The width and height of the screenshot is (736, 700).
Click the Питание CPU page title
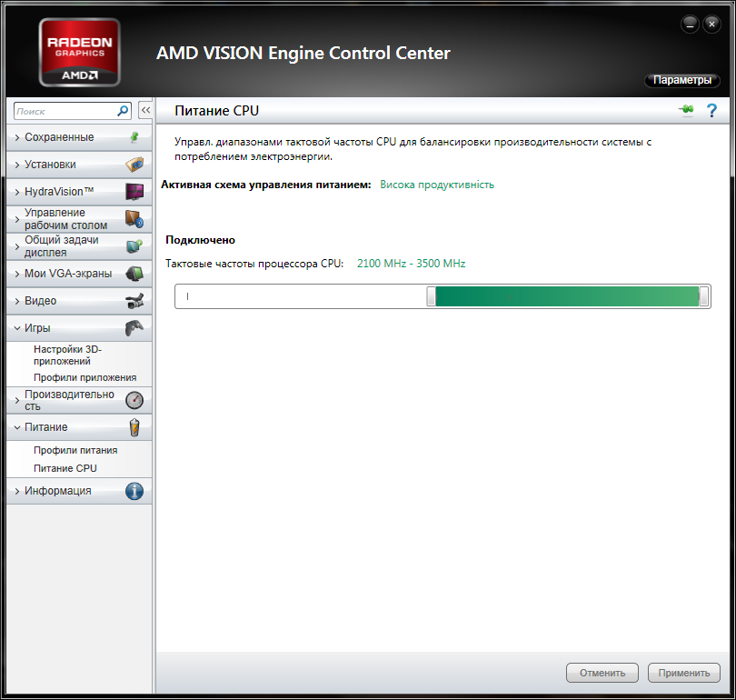coord(217,111)
